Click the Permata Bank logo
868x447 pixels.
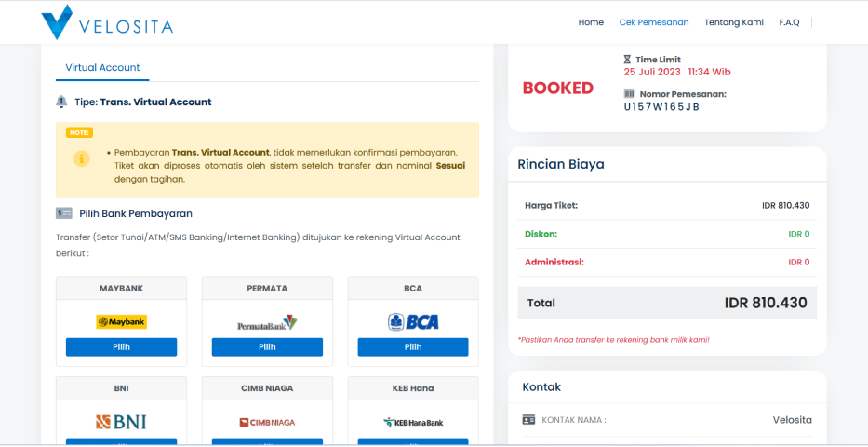[x=267, y=323]
